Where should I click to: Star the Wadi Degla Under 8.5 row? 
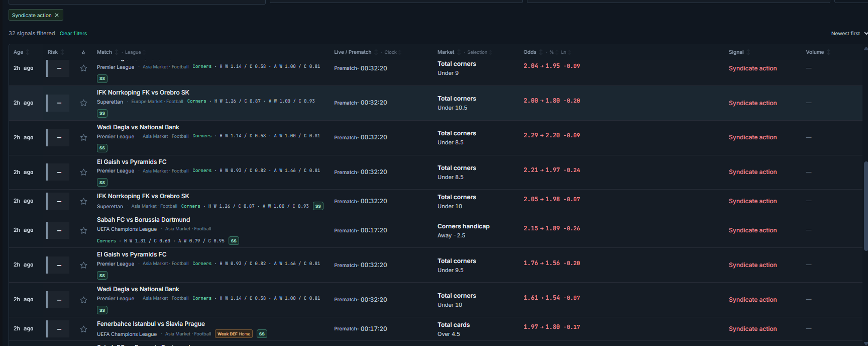(x=83, y=138)
